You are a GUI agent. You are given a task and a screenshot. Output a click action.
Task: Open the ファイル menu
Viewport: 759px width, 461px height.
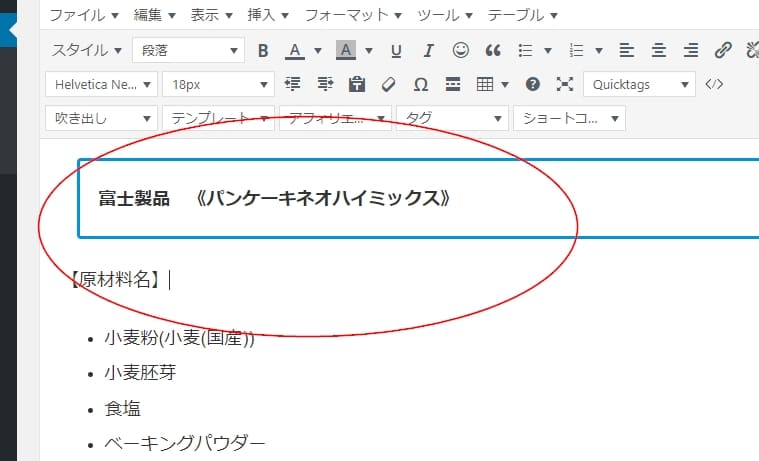coord(84,16)
